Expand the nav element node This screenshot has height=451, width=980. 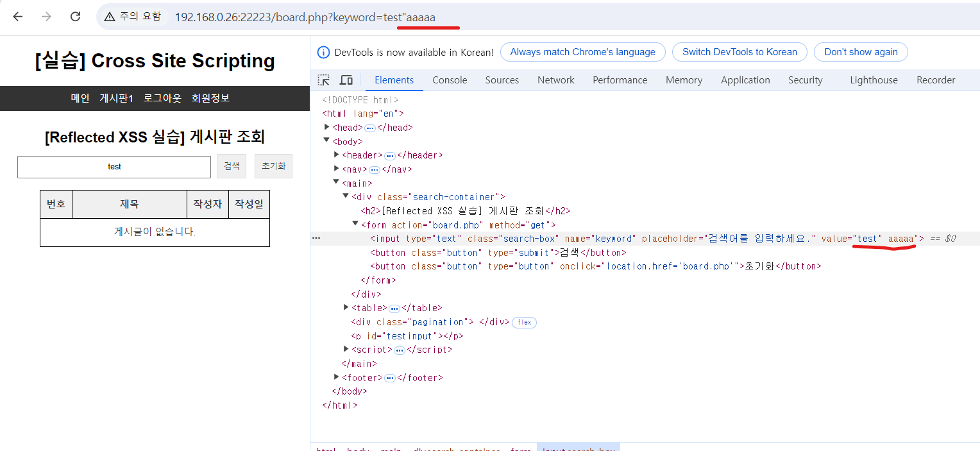pyautogui.click(x=337, y=169)
